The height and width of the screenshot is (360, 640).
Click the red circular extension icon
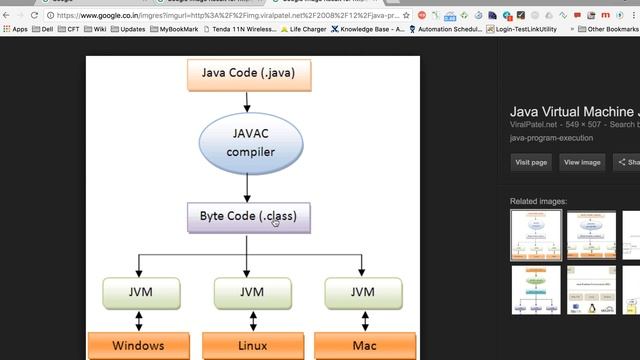422,16
